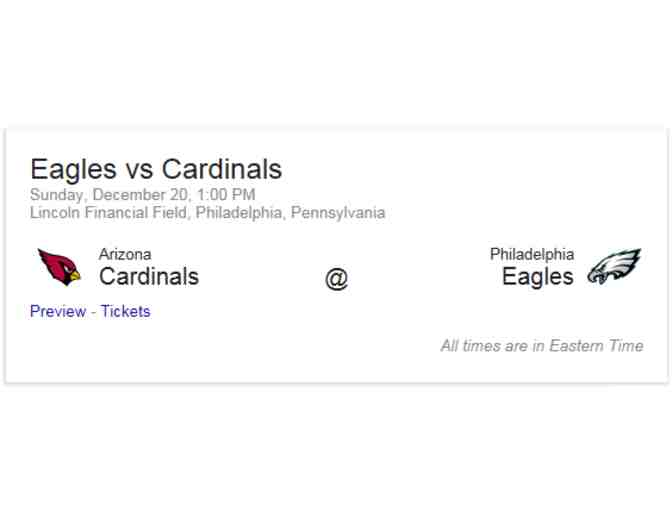672x510 pixels.
Task: Select the large Eagles team name by the logo
Action: tap(538, 276)
